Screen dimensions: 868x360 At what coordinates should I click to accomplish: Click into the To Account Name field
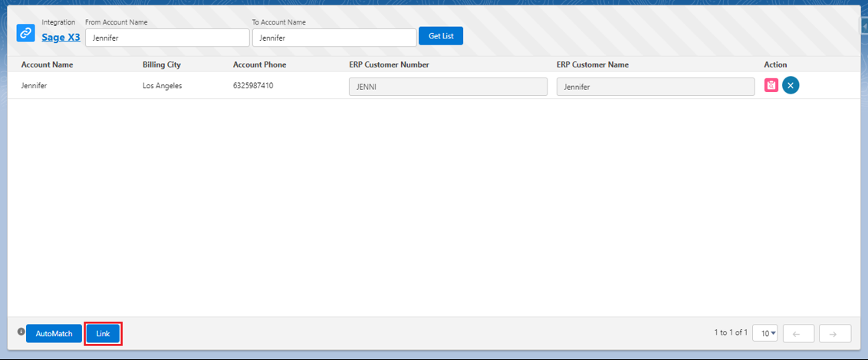[334, 38]
